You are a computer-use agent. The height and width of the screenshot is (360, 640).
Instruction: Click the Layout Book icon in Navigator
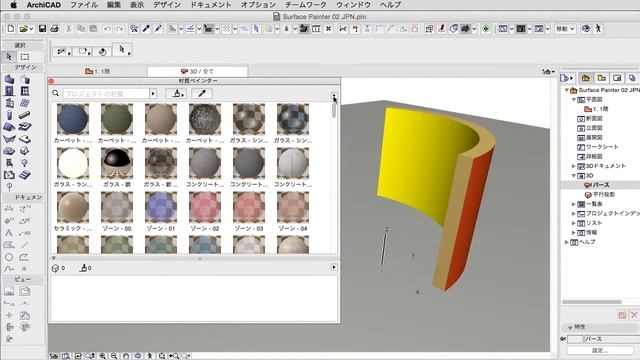click(x=617, y=78)
